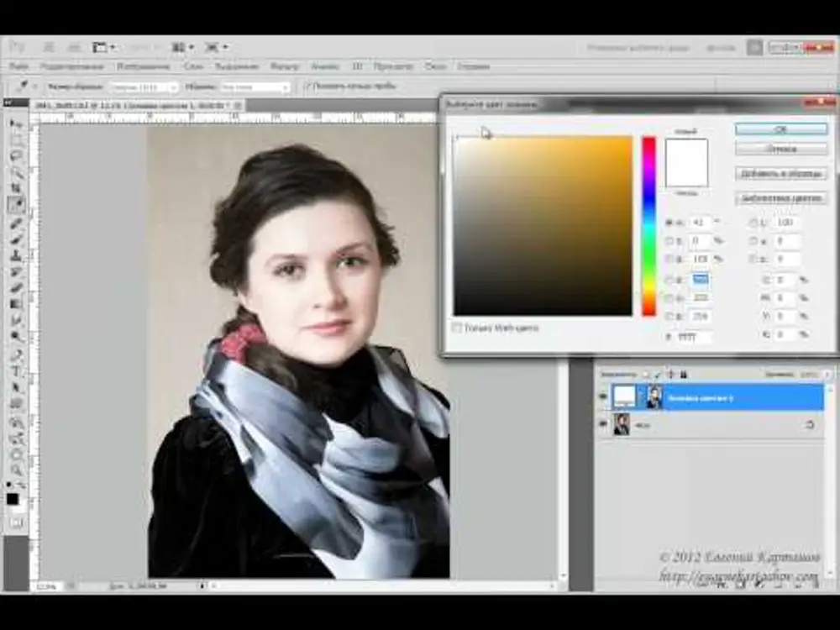
Task: Select the Eyedropper tool
Action: tap(16, 205)
